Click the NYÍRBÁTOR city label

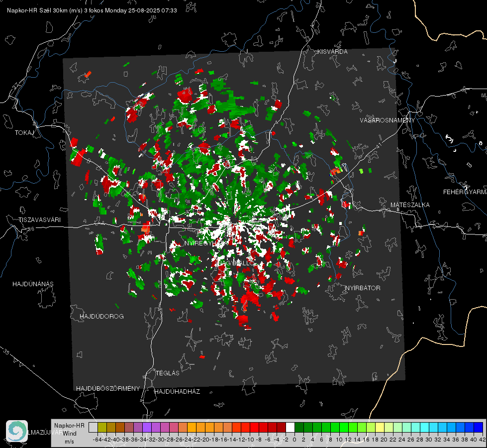(x=363, y=288)
